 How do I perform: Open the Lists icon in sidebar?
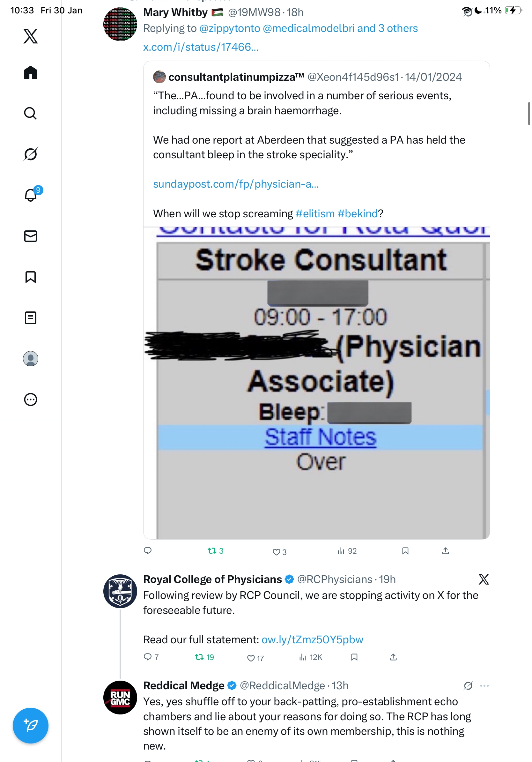(x=31, y=317)
